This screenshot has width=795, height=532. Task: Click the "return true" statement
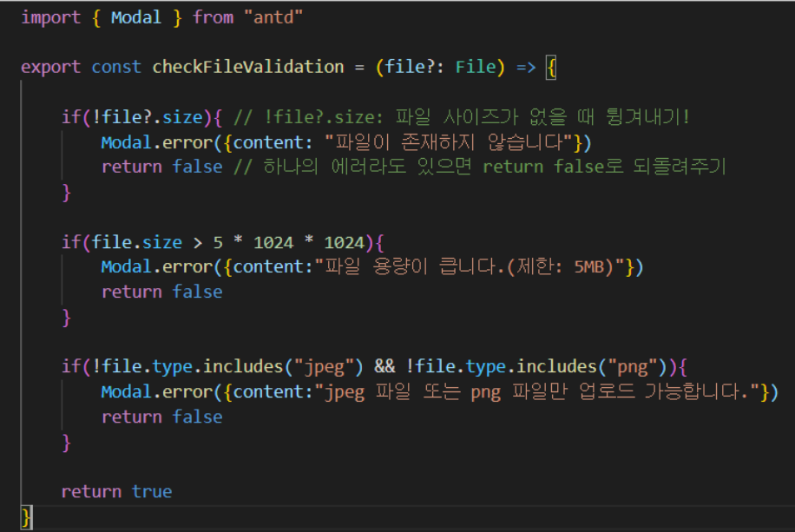[116, 491]
